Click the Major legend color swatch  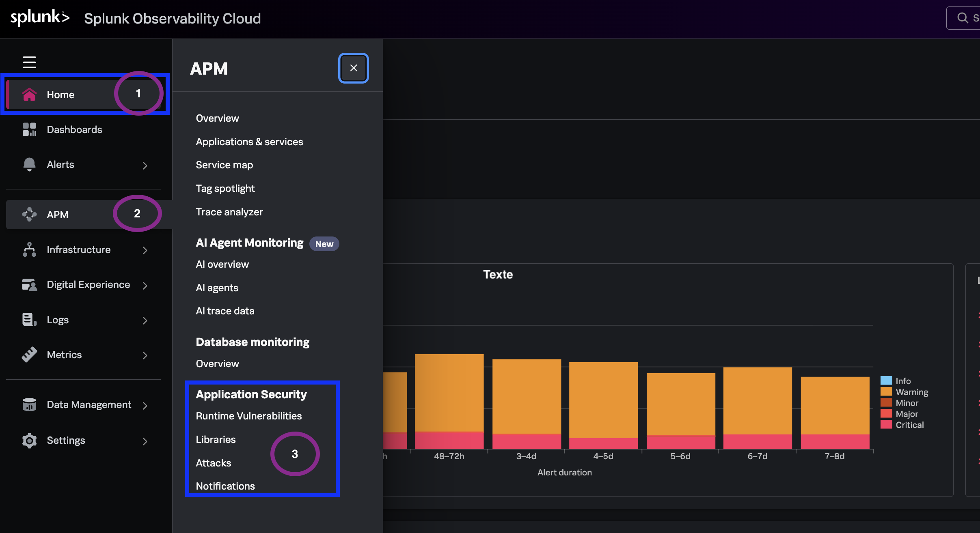[x=886, y=414]
